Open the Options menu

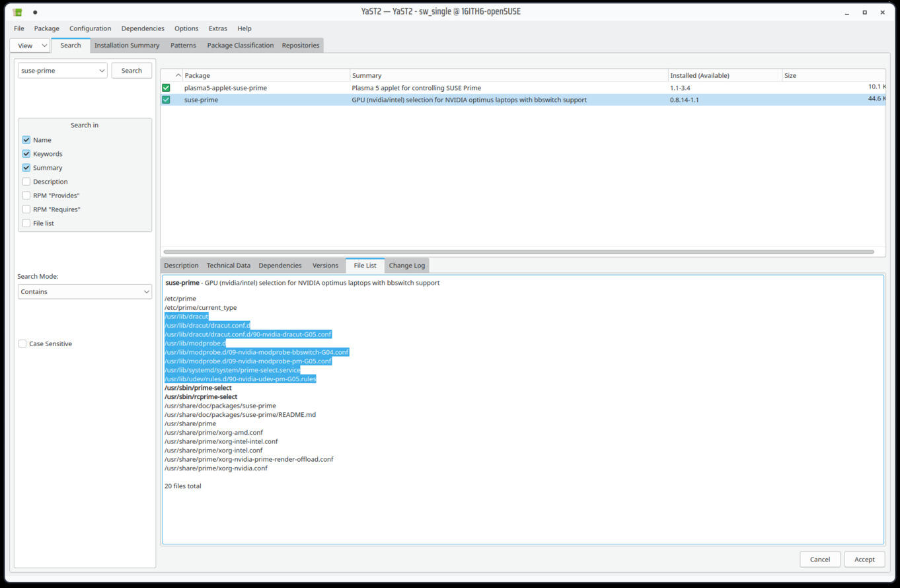[x=186, y=28]
